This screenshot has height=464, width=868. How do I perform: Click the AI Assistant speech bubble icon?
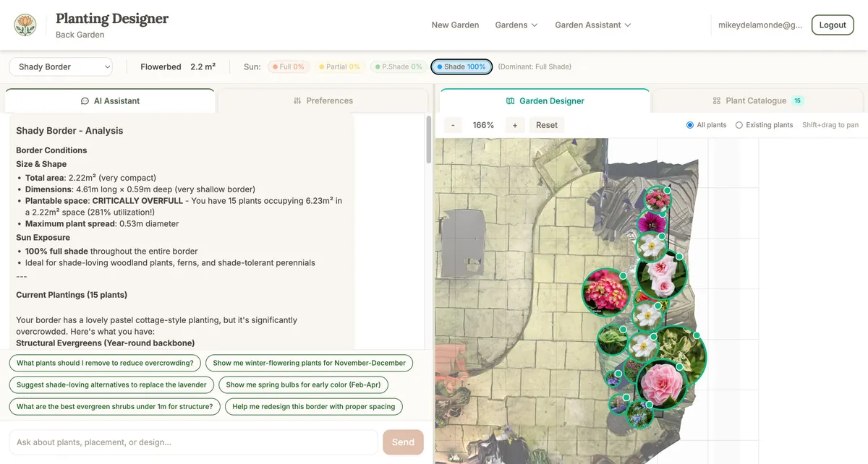pyautogui.click(x=86, y=100)
